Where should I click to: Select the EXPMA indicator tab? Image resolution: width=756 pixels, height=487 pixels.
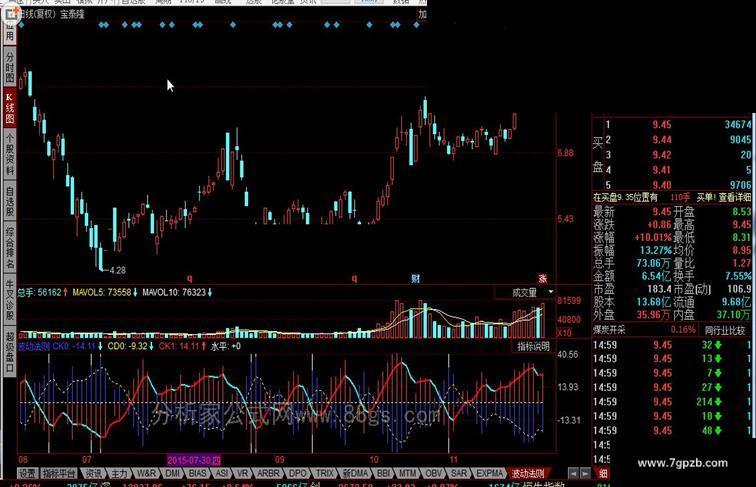tap(489, 473)
